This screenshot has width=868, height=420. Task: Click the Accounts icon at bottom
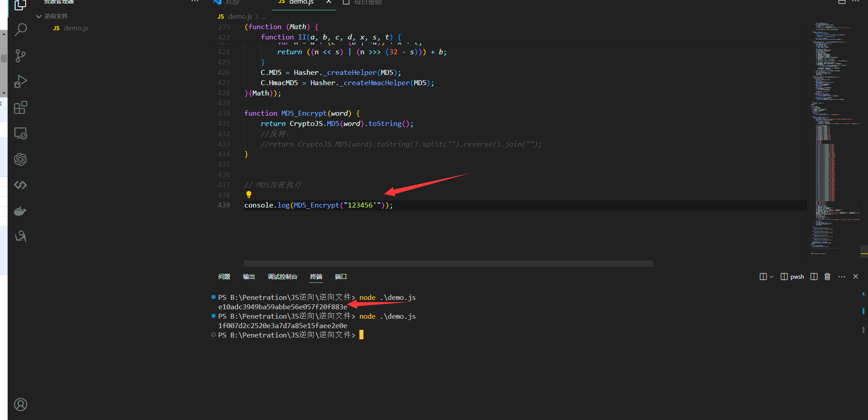21,404
